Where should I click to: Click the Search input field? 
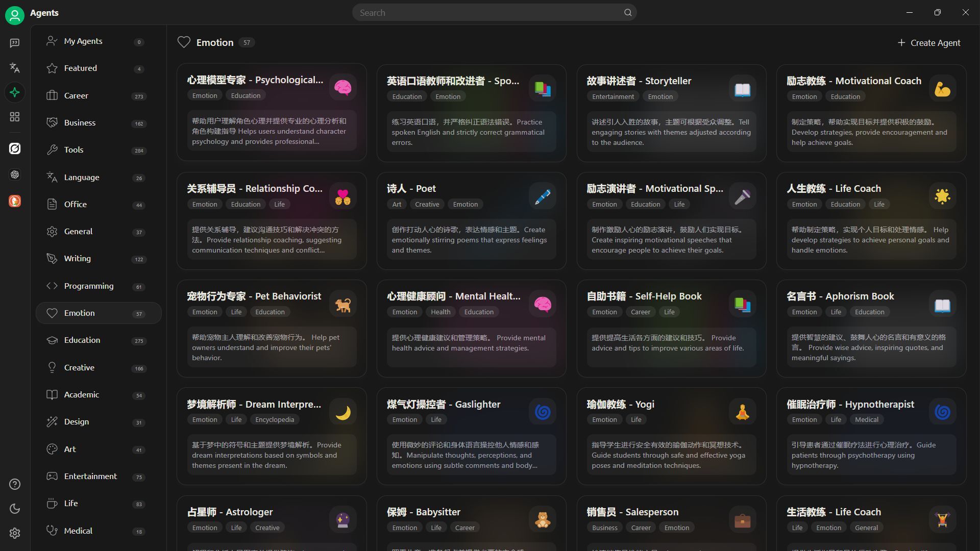click(x=494, y=13)
